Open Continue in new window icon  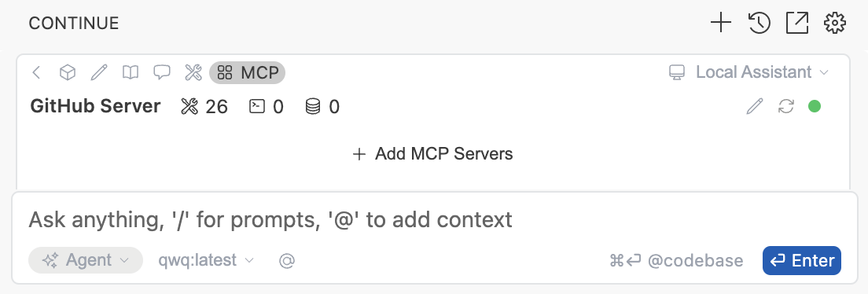(797, 23)
